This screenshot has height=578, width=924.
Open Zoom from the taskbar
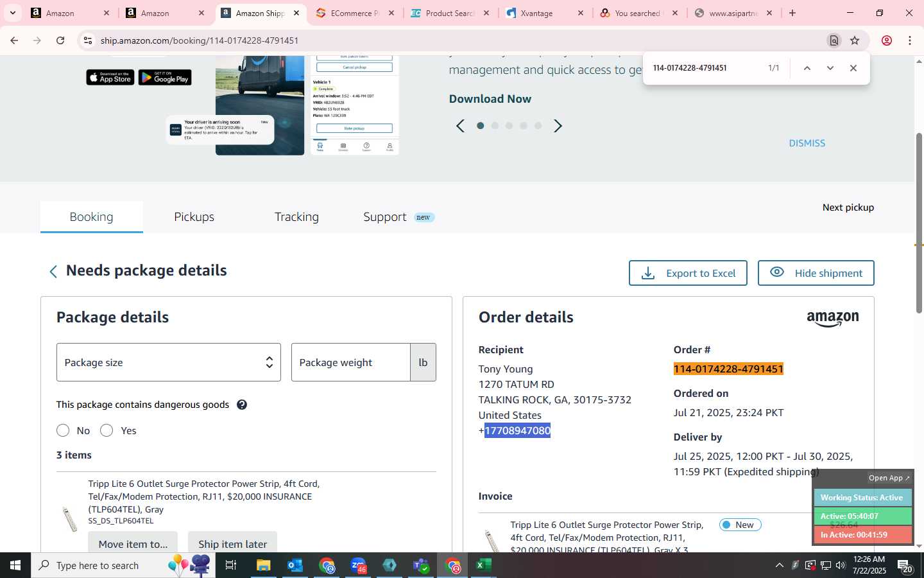tap(358, 565)
